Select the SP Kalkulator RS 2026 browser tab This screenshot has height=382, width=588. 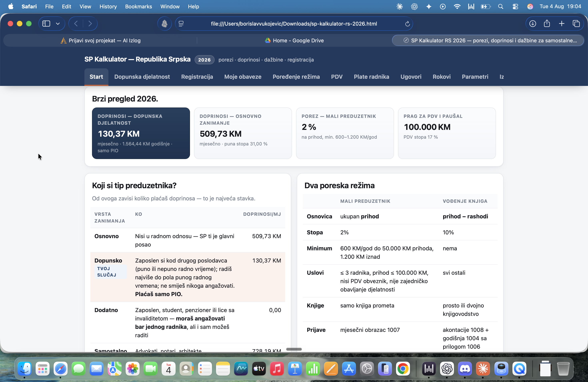click(x=488, y=41)
